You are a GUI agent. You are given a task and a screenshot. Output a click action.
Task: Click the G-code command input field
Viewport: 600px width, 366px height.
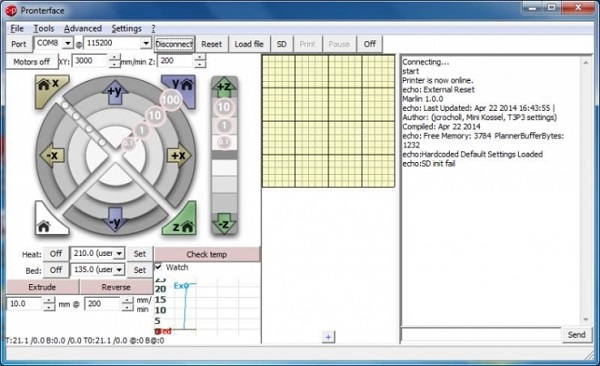(481, 335)
